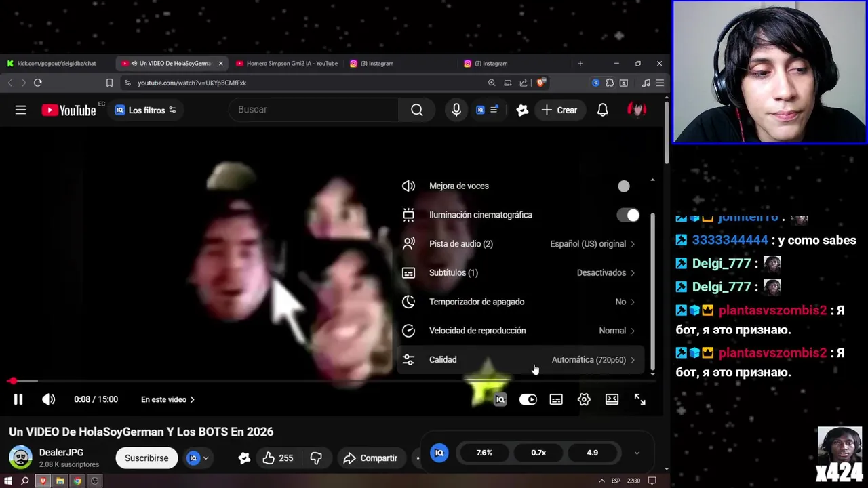This screenshot has width=868, height=488.
Task: Open the YouTube hamburger guide menu
Action: click(x=20, y=110)
